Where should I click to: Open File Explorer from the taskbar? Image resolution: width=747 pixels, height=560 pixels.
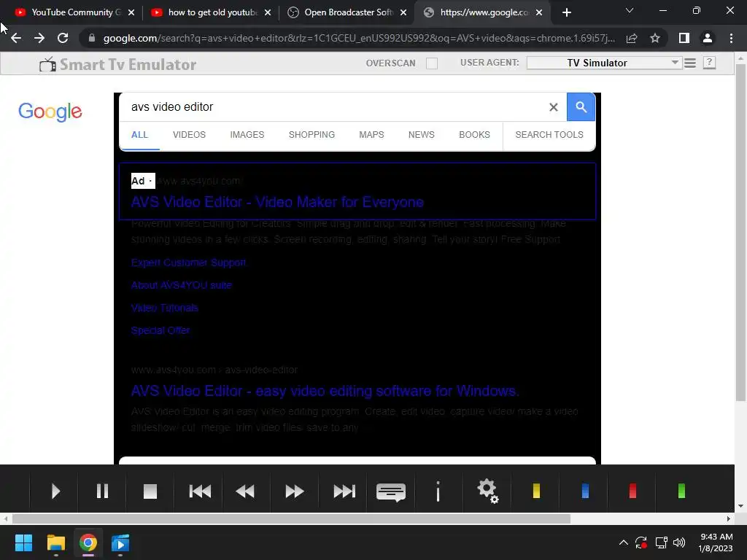[x=55, y=542]
